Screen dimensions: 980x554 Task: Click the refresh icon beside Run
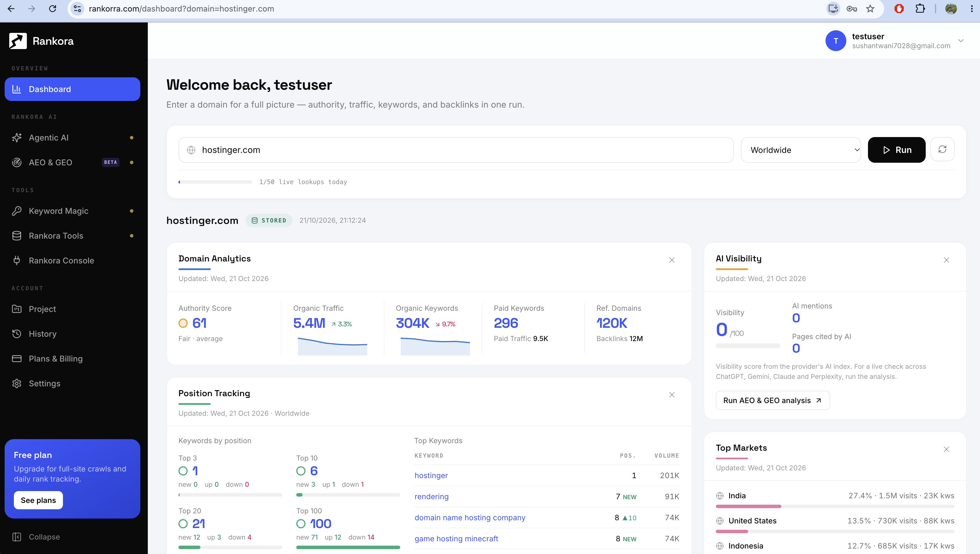tap(942, 149)
